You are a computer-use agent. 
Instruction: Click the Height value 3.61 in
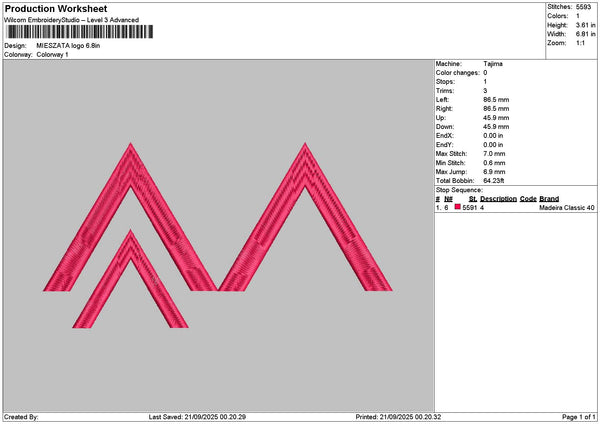[585, 25]
